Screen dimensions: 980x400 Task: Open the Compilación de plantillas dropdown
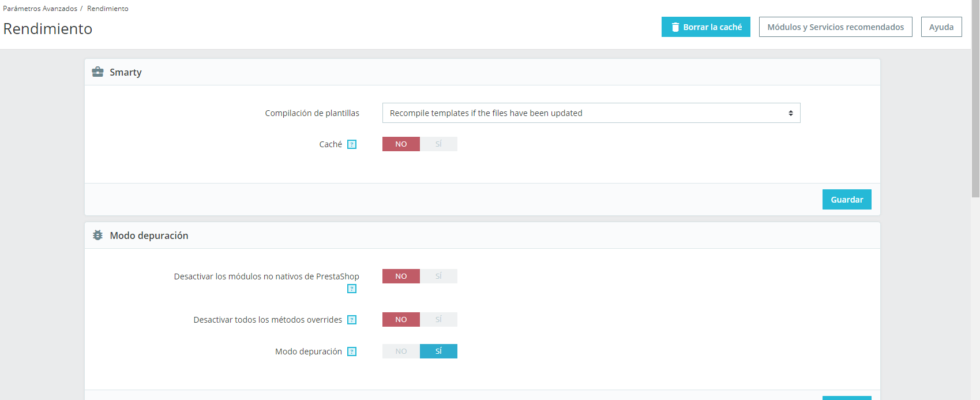(x=591, y=113)
